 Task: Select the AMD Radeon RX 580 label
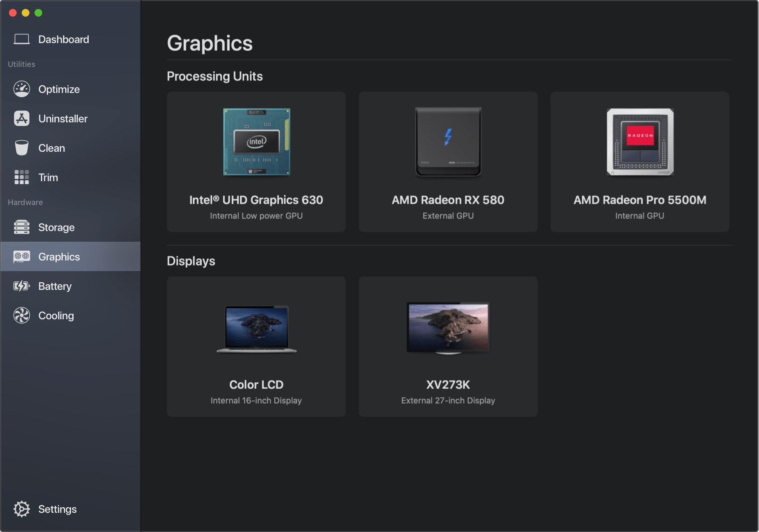448,200
